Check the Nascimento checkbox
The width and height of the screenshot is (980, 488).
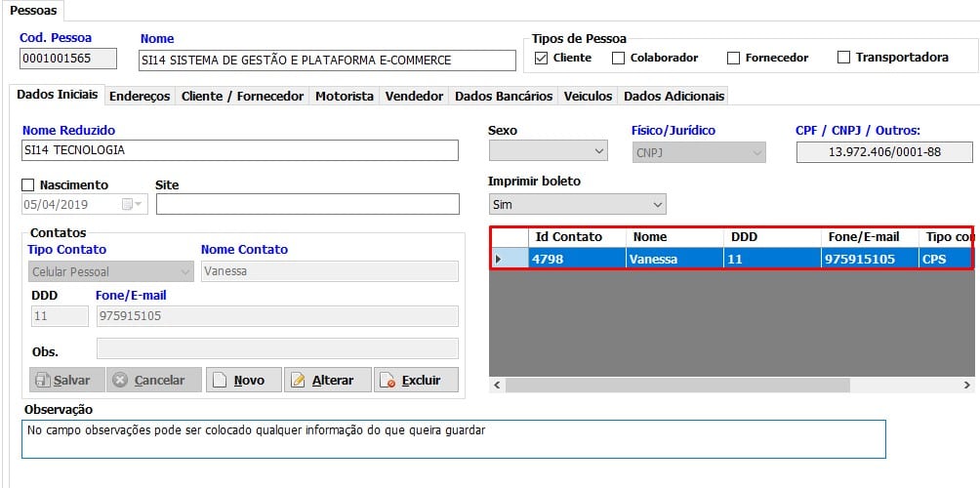click(x=27, y=185)
